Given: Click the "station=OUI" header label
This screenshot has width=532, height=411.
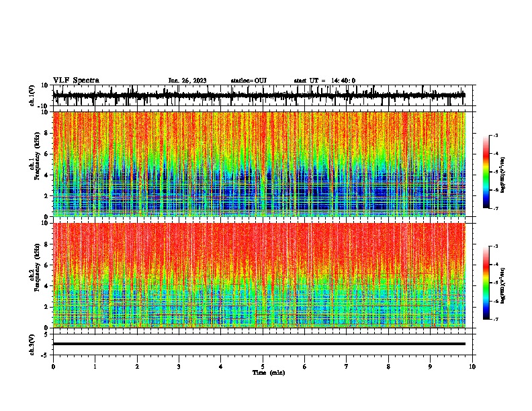Looking at the screenshot, I should point(249,81).
